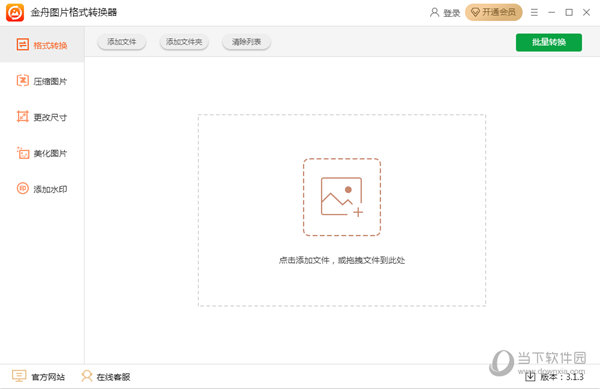Open the 更改尺寸 resize tab
This screenshot has height=389, width=600.
(42, 117)
